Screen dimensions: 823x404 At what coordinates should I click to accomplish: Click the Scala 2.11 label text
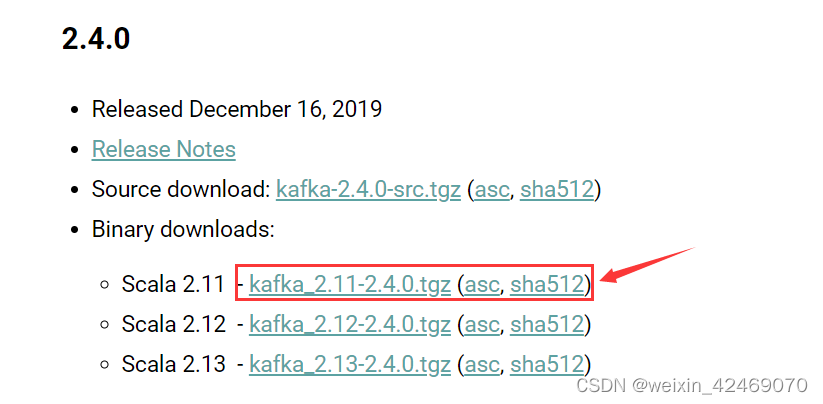[174, 284]
